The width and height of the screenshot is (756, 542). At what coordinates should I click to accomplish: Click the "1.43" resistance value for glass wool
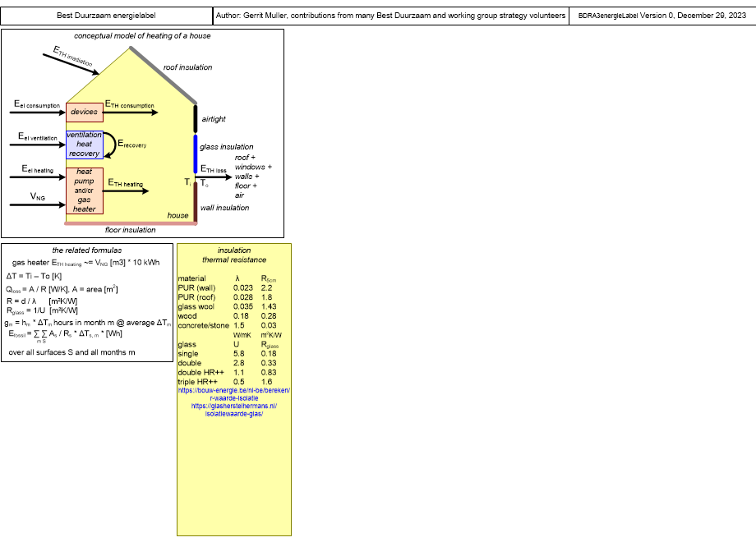pyautogui.click(x=269, y=306)
